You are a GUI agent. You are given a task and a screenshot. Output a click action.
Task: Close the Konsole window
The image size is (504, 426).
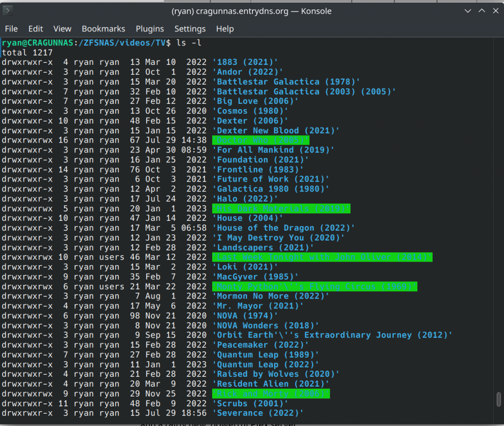point(496,11)
